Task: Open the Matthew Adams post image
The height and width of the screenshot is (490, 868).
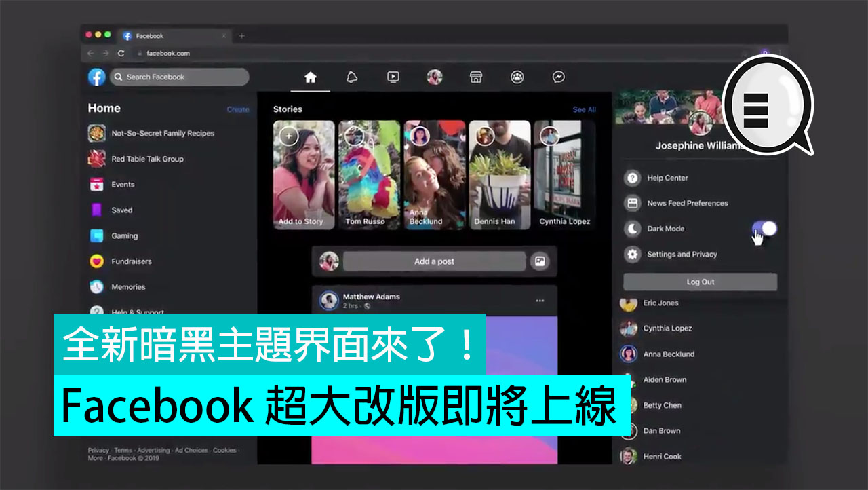Action: click(435, 390)
